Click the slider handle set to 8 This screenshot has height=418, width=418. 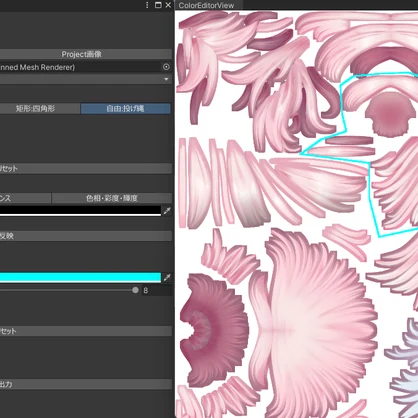click(x=135, y=290)
